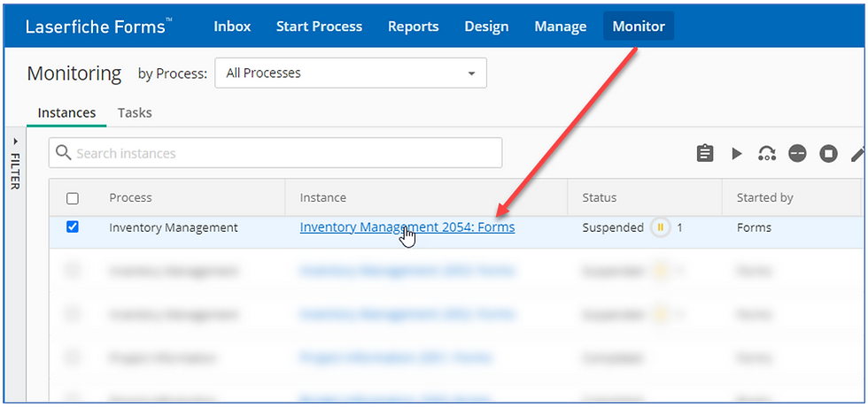This screenshot has width=868, height=407.
Task: Sort by the Process column header
Action: coord(130,197)
